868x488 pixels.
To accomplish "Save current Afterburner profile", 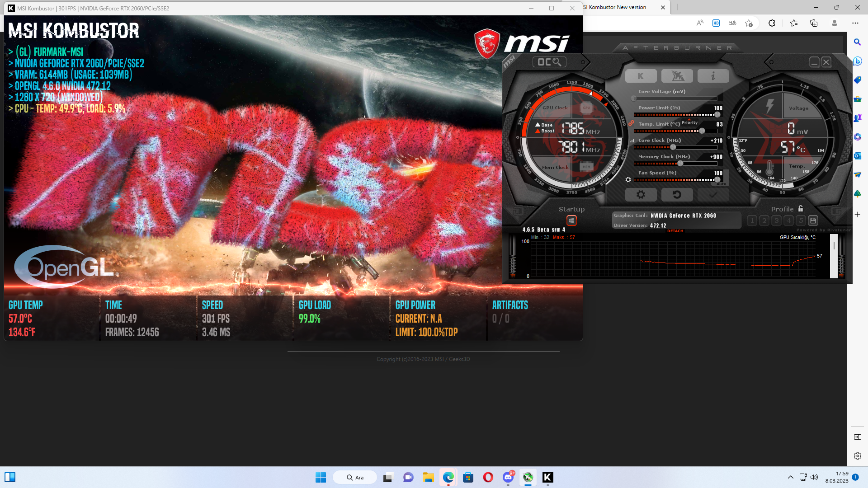I will (x=813, y=221).
